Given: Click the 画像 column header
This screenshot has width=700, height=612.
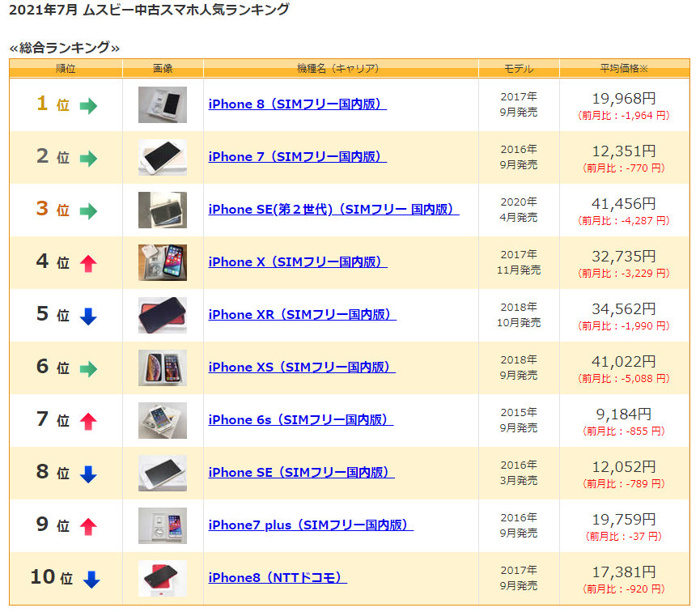Looking at the screenshot, I should [163, 68].
